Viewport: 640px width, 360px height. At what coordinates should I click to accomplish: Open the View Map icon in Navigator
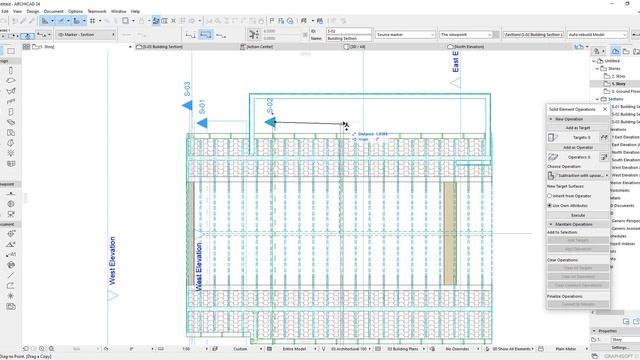coord(626,51)
